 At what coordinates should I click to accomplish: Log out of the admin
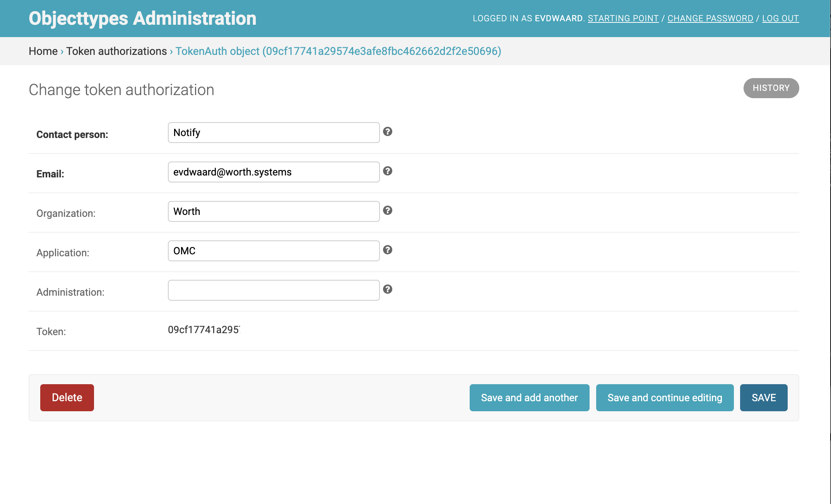click(x=780, y=18)
